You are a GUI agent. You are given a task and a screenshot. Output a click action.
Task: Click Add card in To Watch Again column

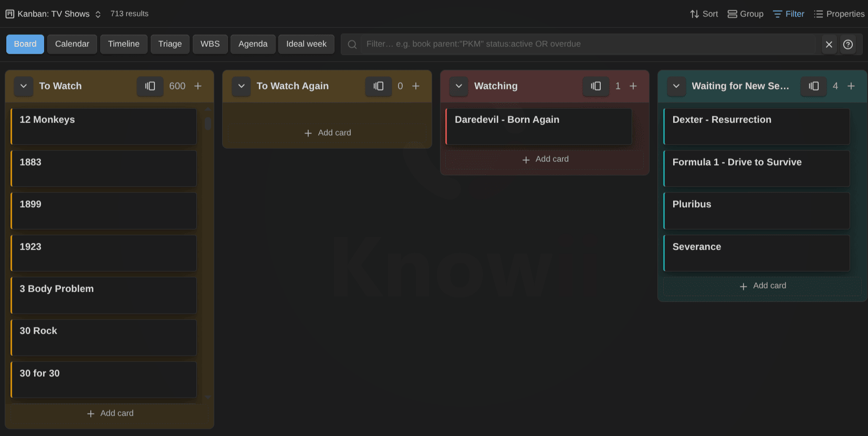tap(328, 133)
